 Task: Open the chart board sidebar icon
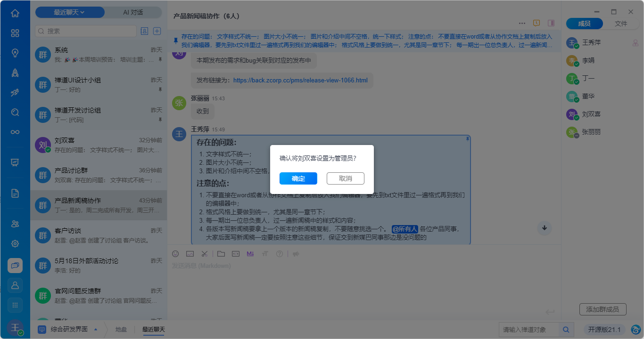(15, 162)
